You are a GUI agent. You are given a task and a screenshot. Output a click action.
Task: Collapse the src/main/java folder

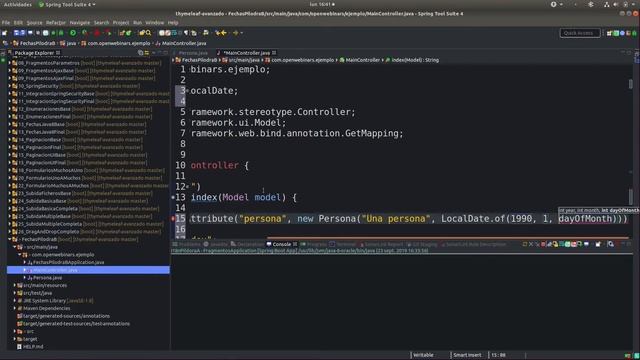pos(15,247)
